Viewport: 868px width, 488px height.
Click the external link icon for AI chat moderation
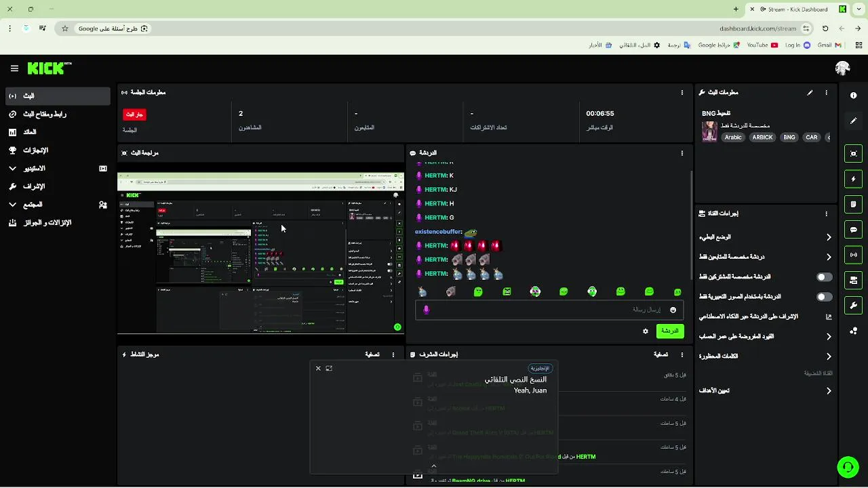point(829,317)
